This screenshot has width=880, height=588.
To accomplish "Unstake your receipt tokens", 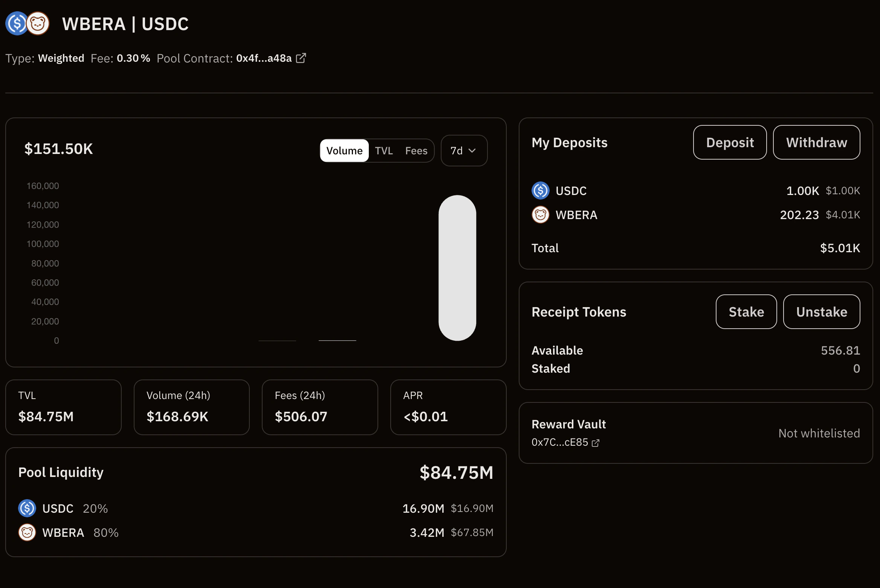I will coord(822,311).
